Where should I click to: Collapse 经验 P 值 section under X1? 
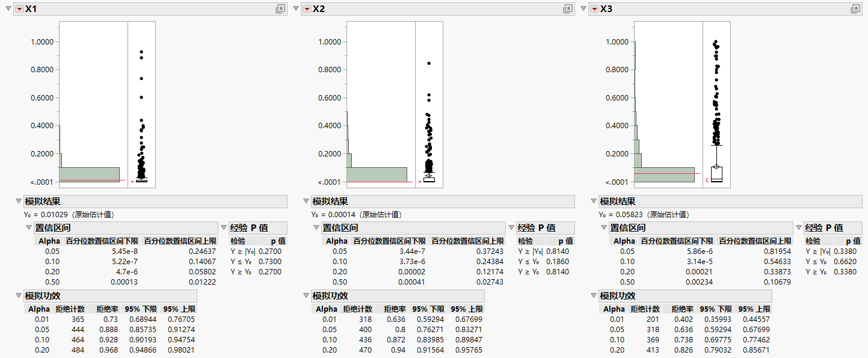point(224,228)
